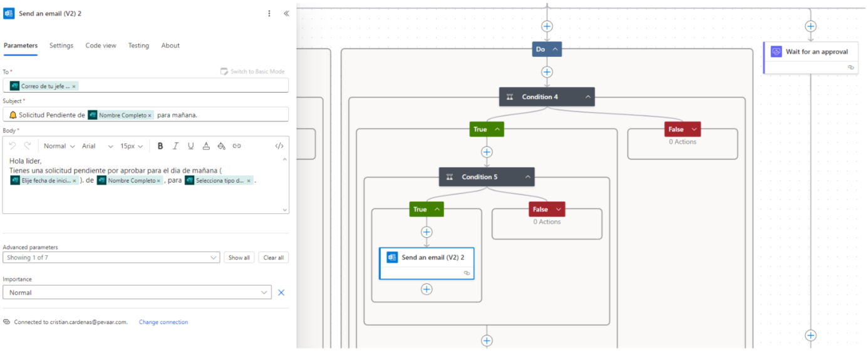Remove the Importance parameter with X icon

coord(281,292)
